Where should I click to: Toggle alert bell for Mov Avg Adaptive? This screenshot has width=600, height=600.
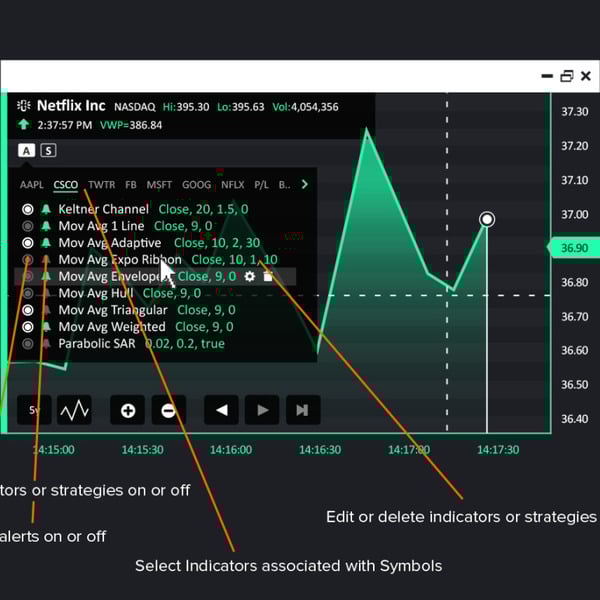(46, 243)
